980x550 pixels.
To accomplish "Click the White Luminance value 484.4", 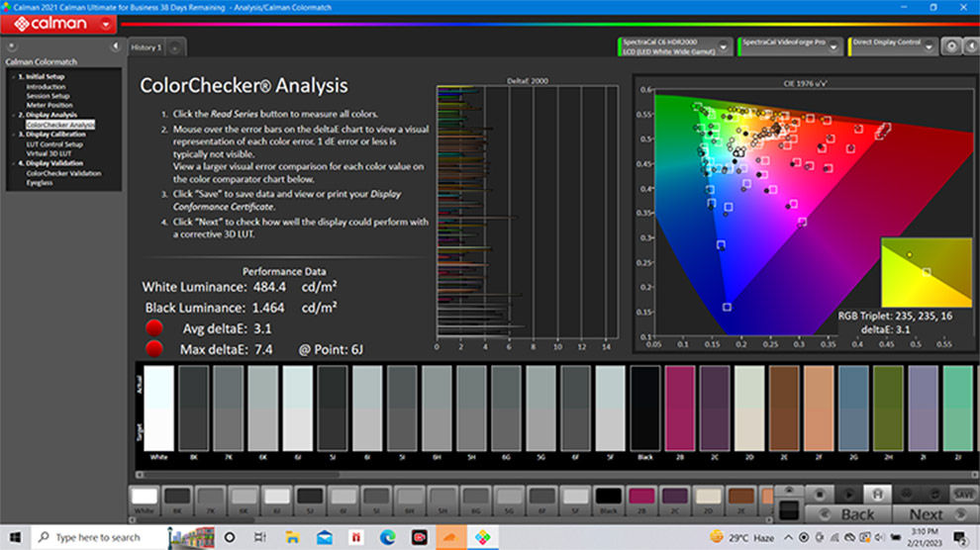I will point(269,287).
